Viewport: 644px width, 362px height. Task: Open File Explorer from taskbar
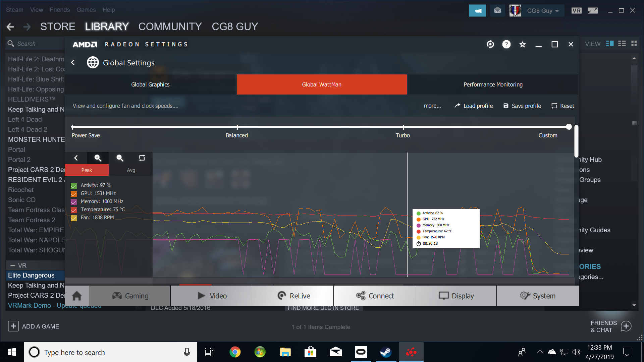pyautogui.click(x=285, y=352)
